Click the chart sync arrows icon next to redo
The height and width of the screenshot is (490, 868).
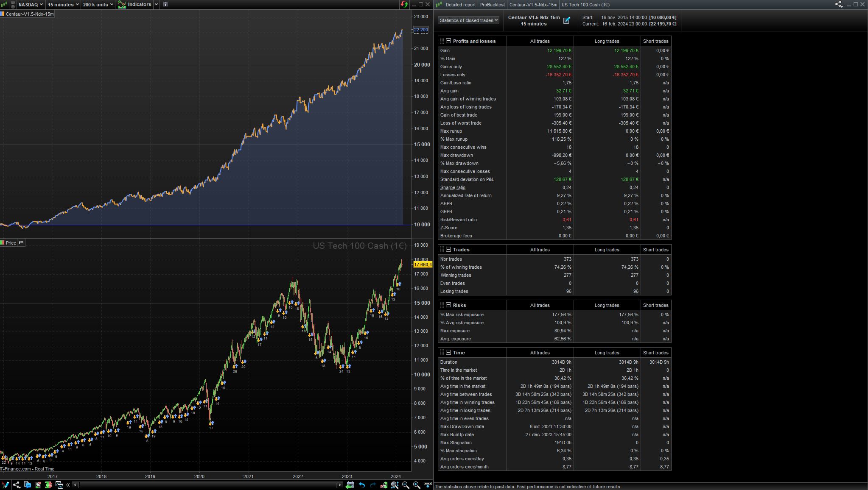(384, 485)
